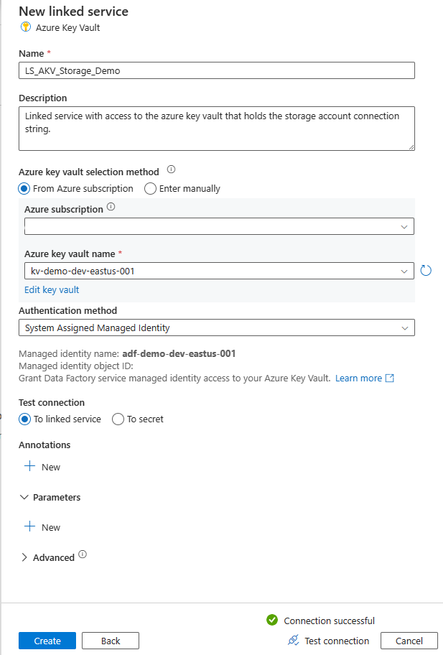The image size is (443, 655).
Task: Expand the Advanced section
Action: (x=24, y=557)
